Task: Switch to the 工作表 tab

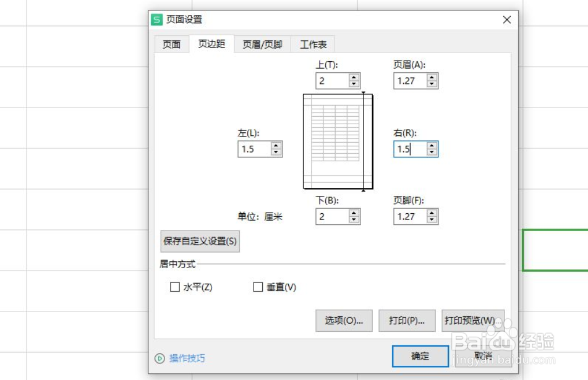Action: point(313,44)
